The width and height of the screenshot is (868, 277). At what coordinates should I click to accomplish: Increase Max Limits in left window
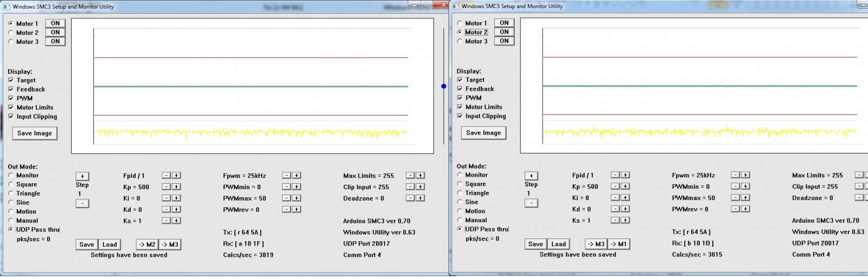point(420,176)
